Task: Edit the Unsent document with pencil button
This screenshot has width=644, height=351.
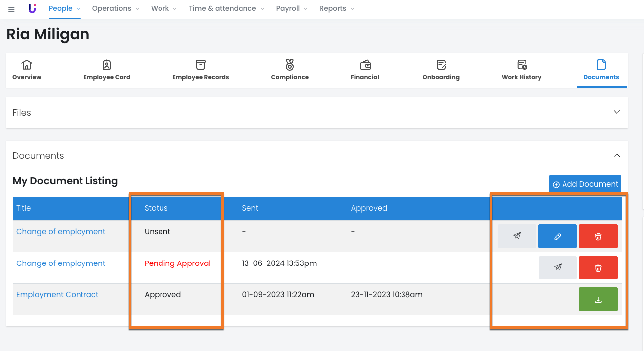Action: pyautogui.click(x=557, y=236)
